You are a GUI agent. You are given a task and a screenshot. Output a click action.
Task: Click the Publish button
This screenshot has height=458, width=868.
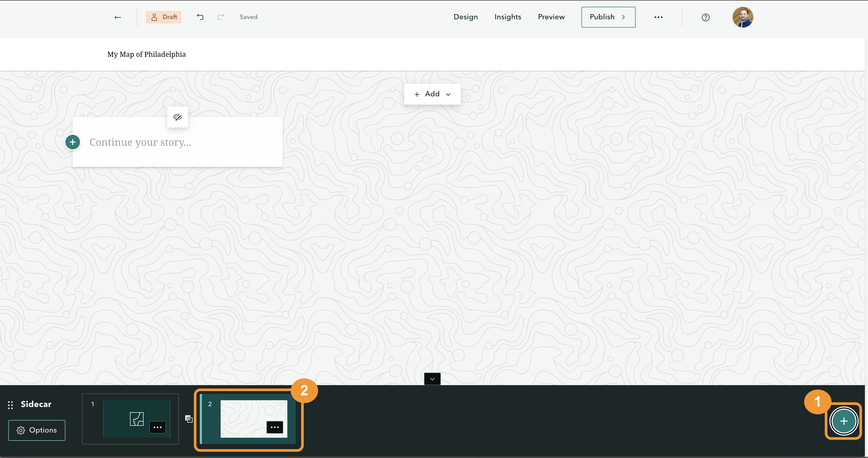608,17
